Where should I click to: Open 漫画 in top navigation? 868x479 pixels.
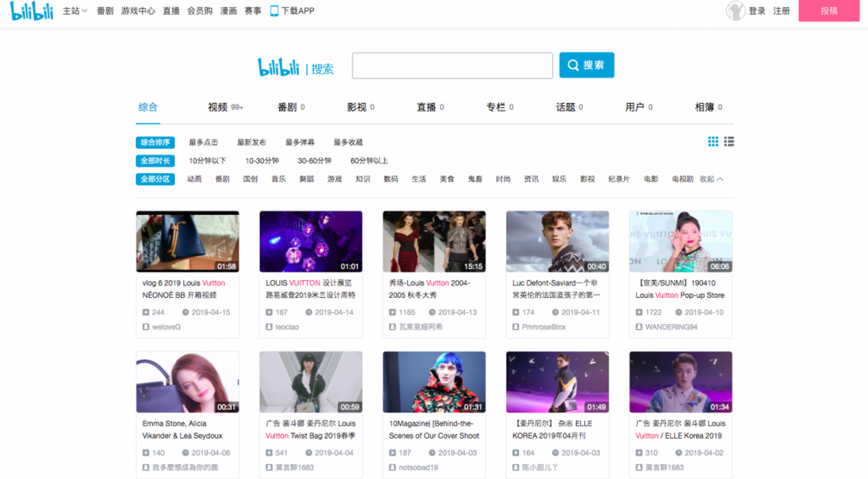point(228,11)
